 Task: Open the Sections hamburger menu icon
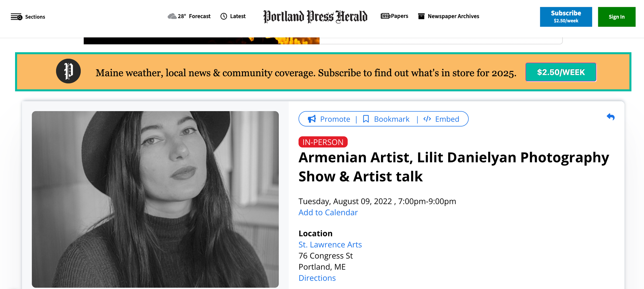click(17, 17)
